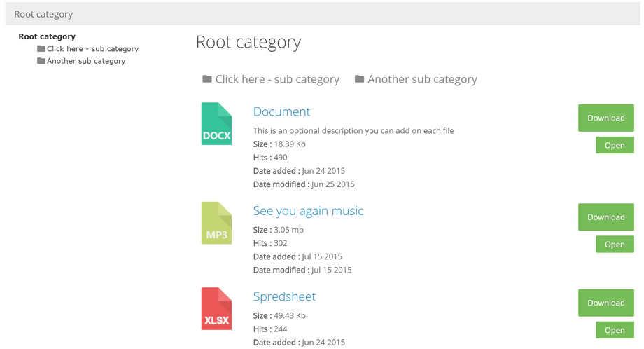Open 'Click here - sub category' tree item
Viewport: 644px width, 349px height.
tap(92, 48)
